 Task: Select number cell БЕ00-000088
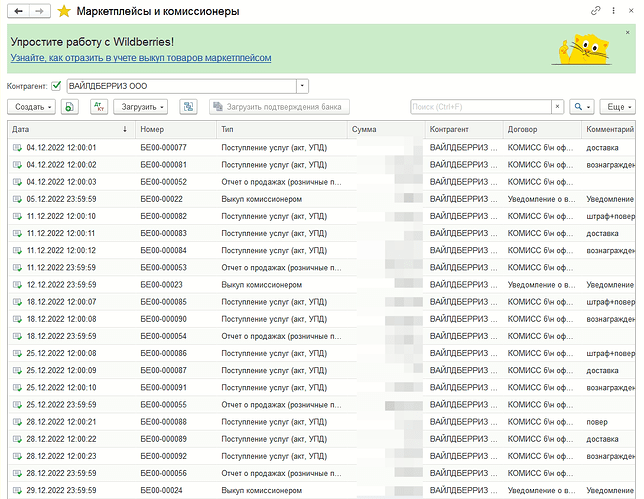pos(163,422)
